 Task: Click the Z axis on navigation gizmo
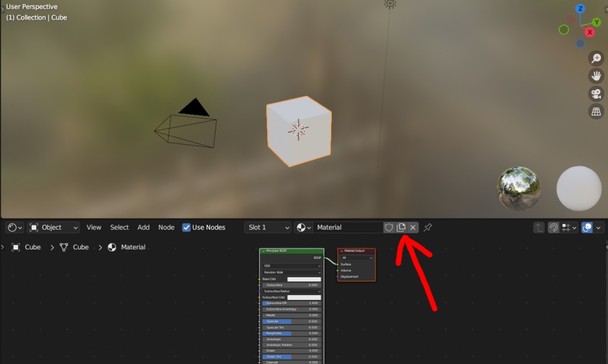[x=580, y=9]
